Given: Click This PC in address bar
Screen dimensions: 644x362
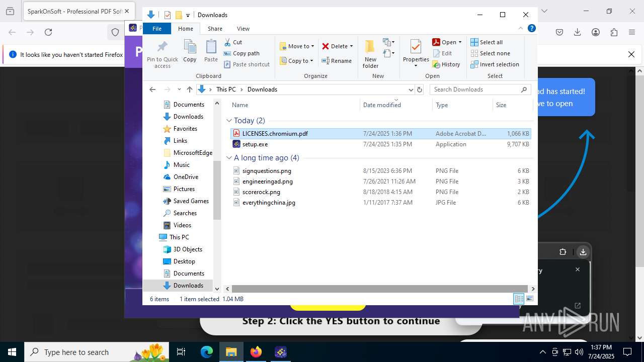Looking at the screenshot, I should click(x=226, y=89).
